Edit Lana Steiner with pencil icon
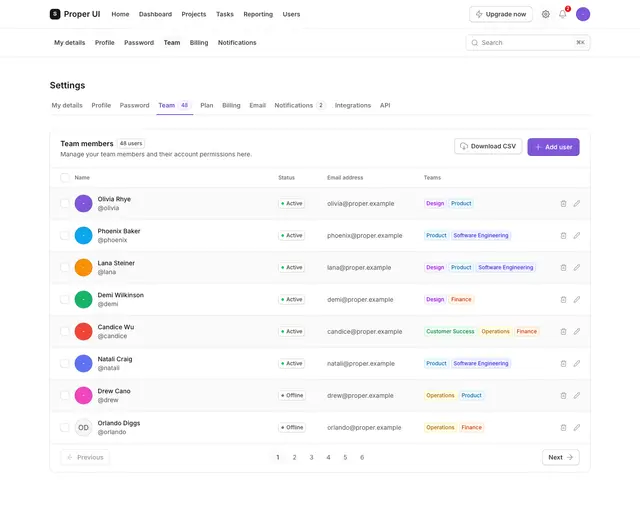This screenshot has height=515, width=640. (x=576, y=267)
